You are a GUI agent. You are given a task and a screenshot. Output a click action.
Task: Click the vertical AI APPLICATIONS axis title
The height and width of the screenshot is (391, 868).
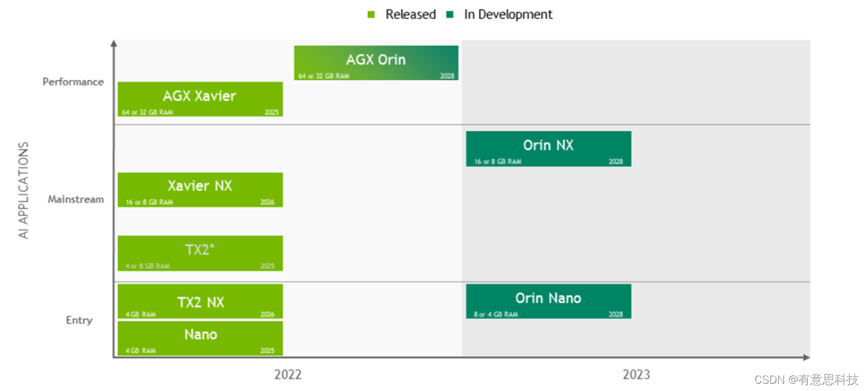click(24, 190)
